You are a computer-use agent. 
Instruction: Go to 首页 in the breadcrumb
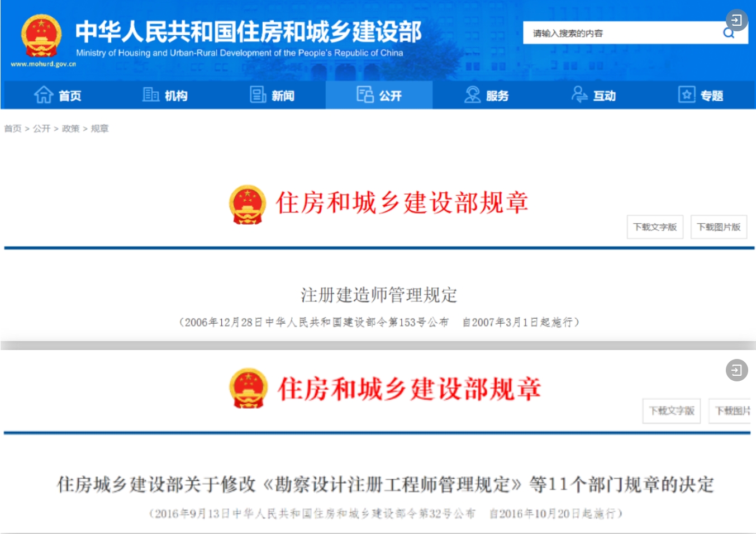13,129
